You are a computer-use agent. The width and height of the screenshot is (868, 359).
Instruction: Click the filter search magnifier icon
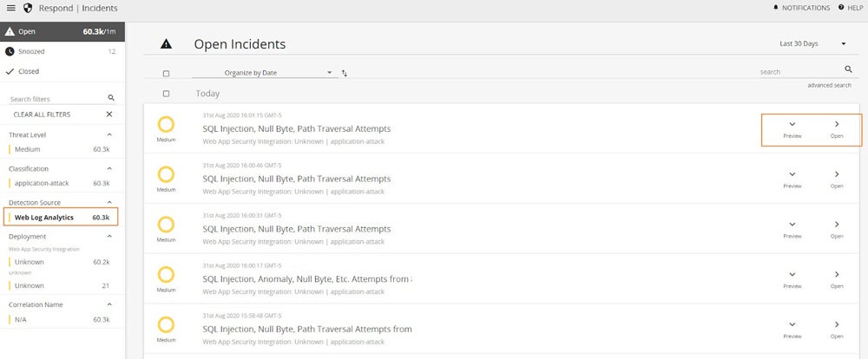(x=110, y=98)
